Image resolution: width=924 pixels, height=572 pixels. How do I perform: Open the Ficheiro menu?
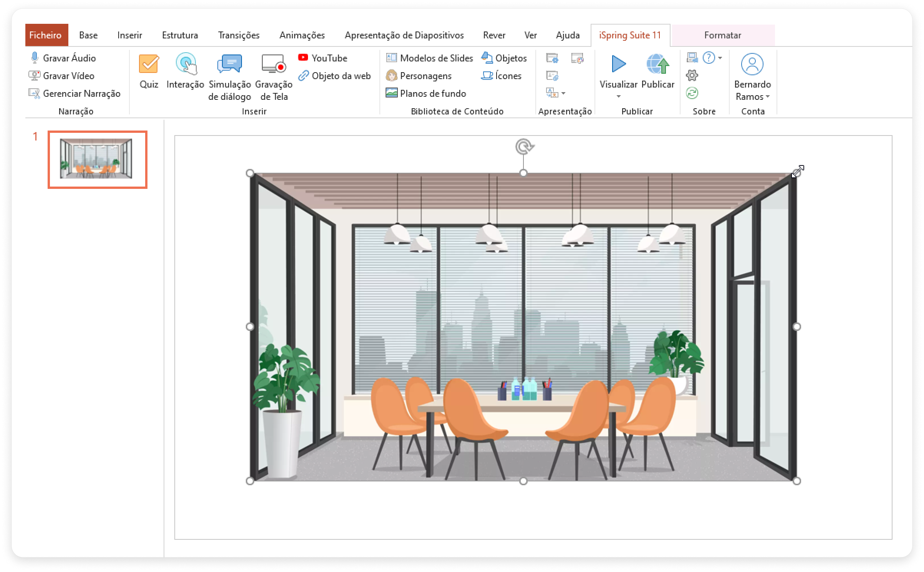click(45, 35)
